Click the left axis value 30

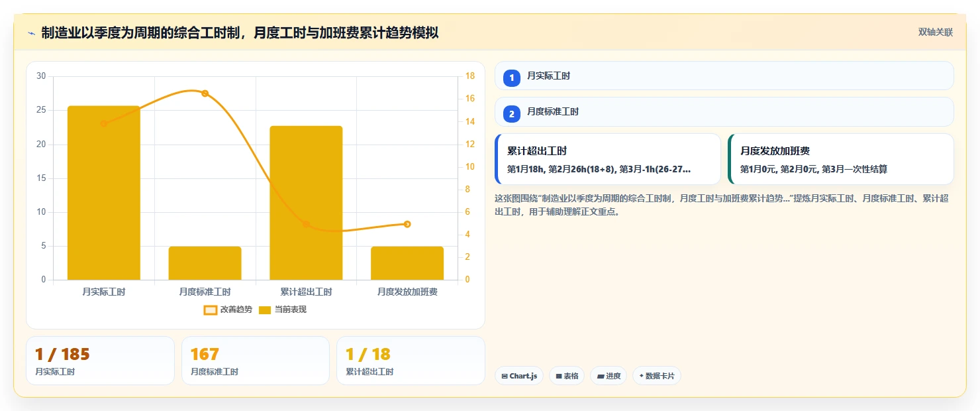coord(41,76)
